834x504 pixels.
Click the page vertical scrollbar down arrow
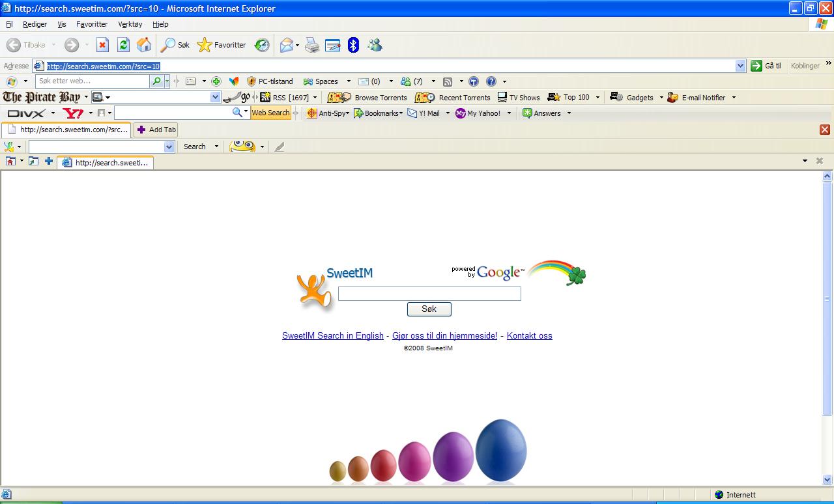pyautogui.click(x=827, y=480)
